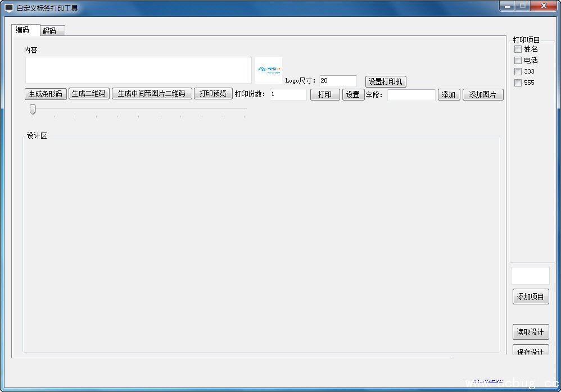Click the 设置打印机 button
The width and height of the screenshot is (561, 392).
click(x=385, y=82)
